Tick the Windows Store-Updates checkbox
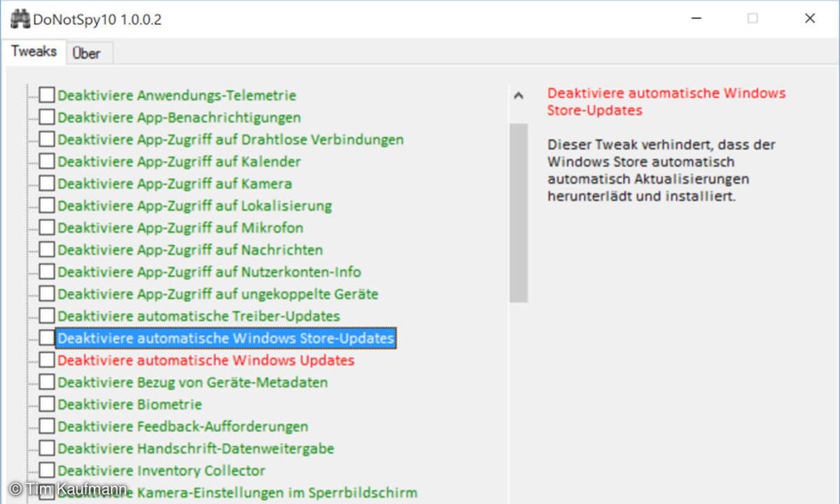Image resolution: width=840 pixels, height=504 pixels. 46,338
